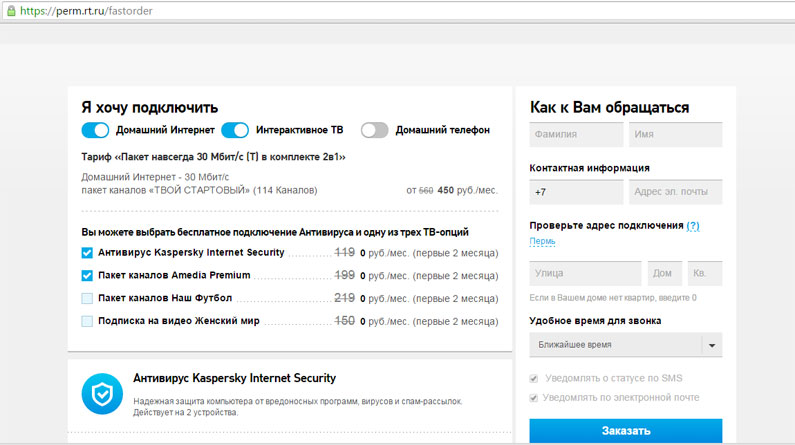Focus the phone number +7 field
Viewport: 795px width, 445px height.
[576, 192]
